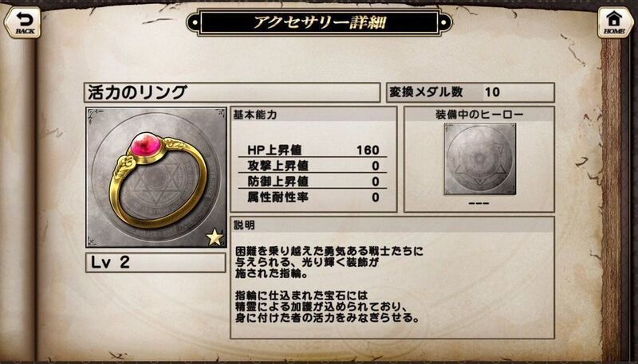Select the 防御上昇値 stat row
Image resolution: width=638 pixels, height=364 pixels.
coord(313,181)
